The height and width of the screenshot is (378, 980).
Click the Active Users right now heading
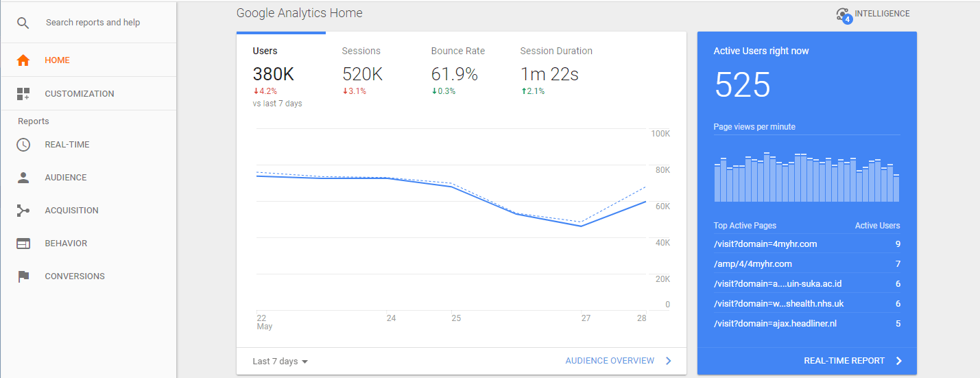pos(761,51)
